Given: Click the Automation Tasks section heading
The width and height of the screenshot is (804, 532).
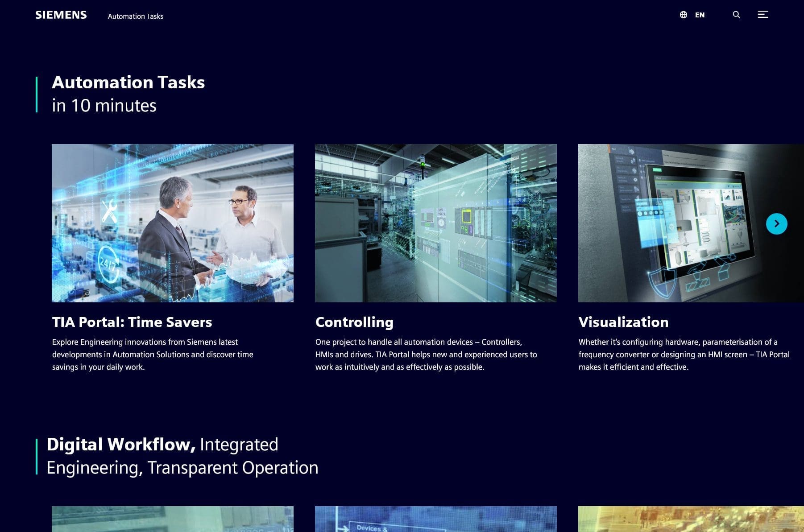Looking at the screenshot, I should [128, 94].
